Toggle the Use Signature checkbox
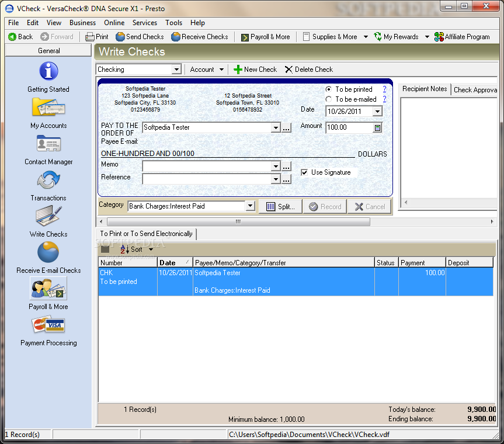This screenshot has width=504, height=444. tap(304, 172)
